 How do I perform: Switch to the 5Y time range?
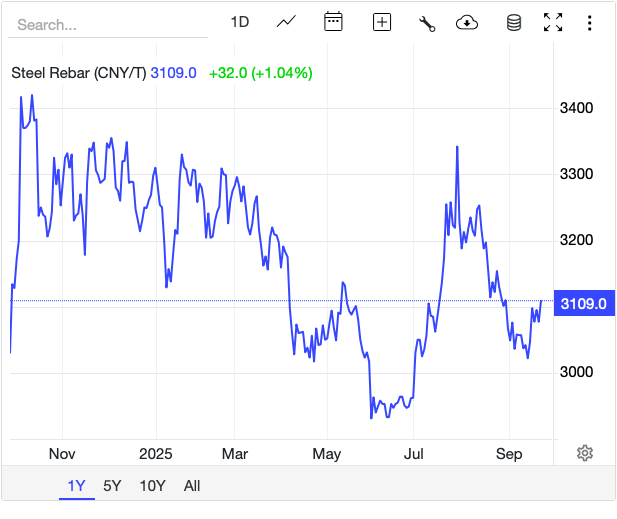tap(112, 486)
